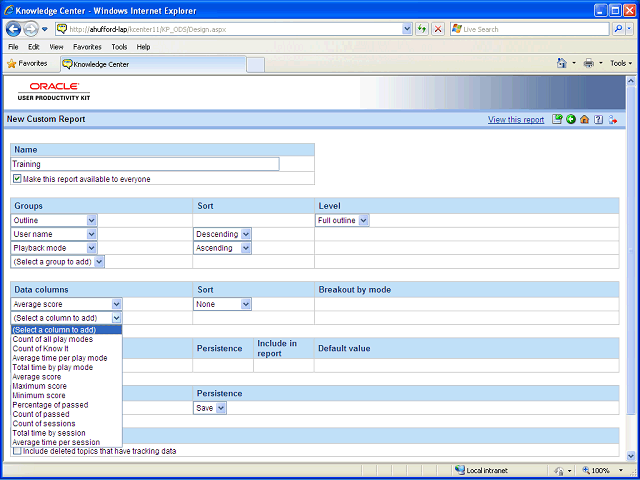The width and height of the screenshot is (640, 480).
Task: Click the Live Search magnifier button
Action: (x=618, y=29)
